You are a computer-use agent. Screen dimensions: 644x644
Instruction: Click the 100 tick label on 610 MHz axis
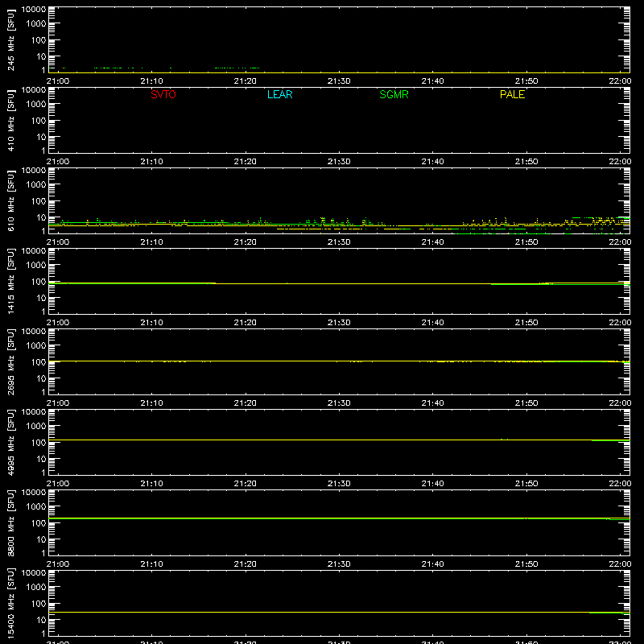click(39, 201)
